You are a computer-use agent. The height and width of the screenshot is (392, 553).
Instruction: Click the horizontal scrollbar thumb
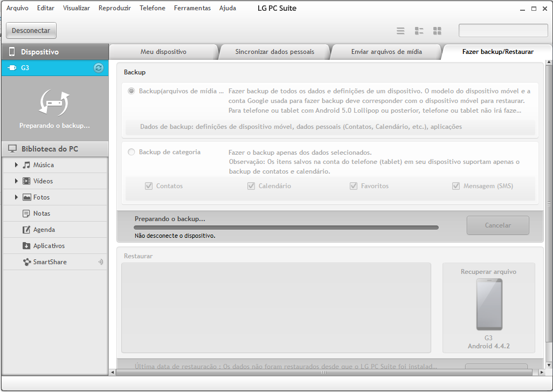tap(324, 372)
